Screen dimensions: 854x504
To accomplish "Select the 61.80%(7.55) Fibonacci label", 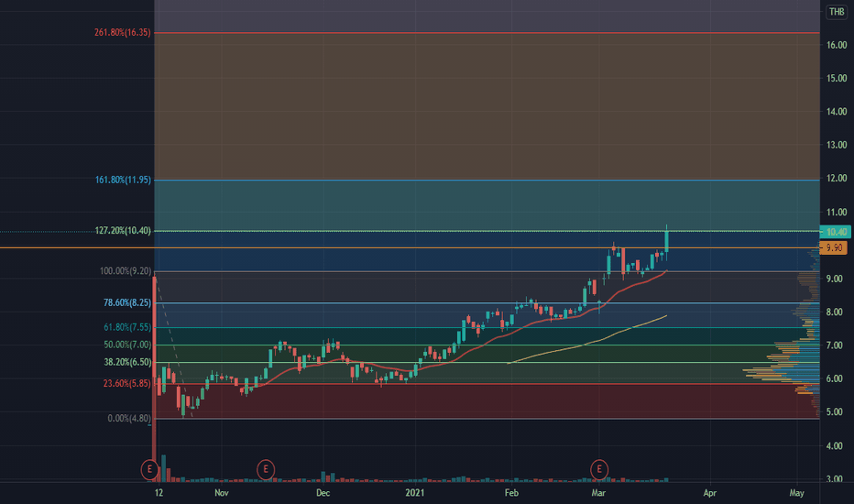I will pyautogui.click(x=127, y=327).
